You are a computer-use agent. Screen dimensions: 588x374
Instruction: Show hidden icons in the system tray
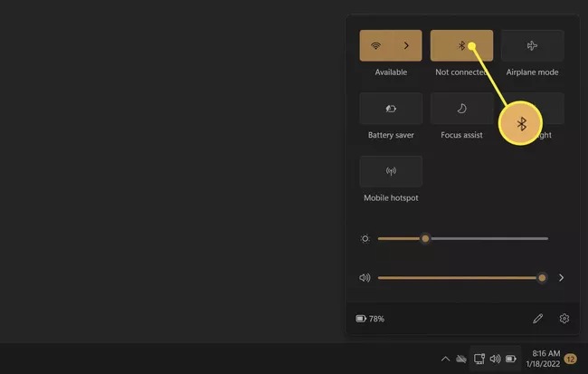click(x=445, y=359)
